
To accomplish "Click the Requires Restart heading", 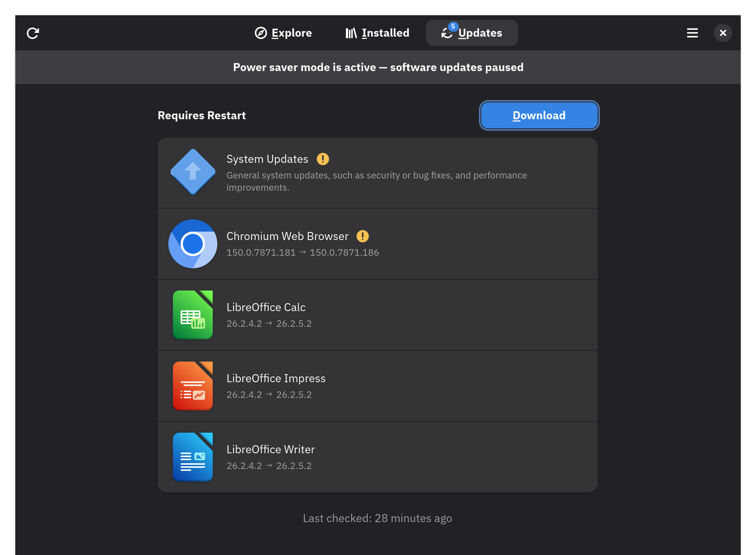I will coord(202,116).
